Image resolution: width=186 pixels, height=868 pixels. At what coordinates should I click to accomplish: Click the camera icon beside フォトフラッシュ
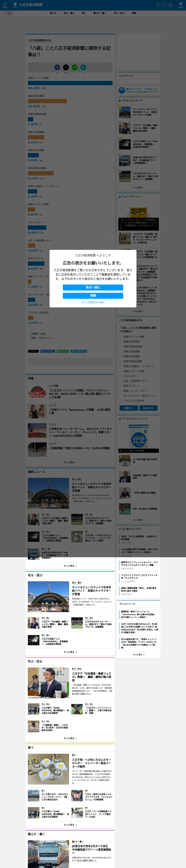(x=120, y=196)
